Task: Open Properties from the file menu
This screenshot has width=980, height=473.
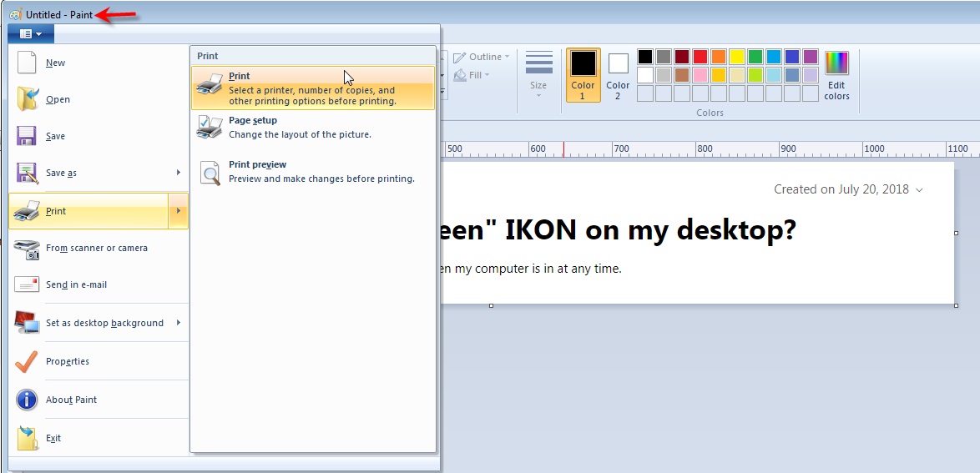Action: [99, 361]
